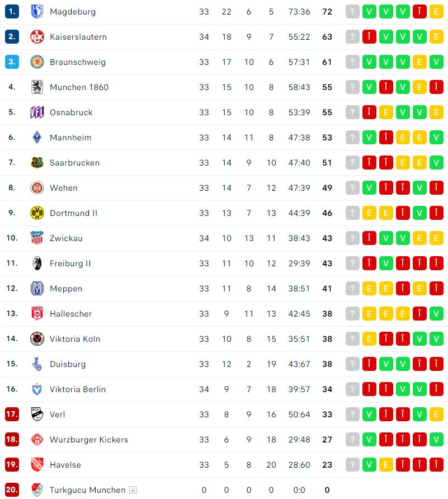Click Mannheim's yellow draw badge
448x499 pixels.
click(x=403, y=137)
